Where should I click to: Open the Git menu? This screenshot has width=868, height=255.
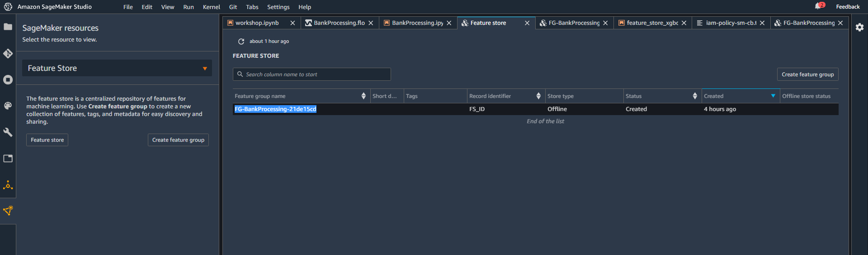[x=233, y=7]
